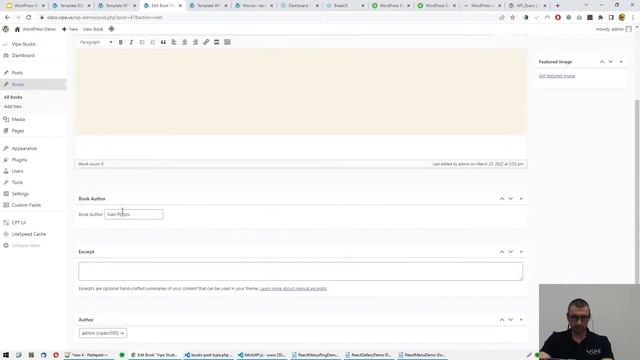Collapse the Author panel

[x=521, y=320]
